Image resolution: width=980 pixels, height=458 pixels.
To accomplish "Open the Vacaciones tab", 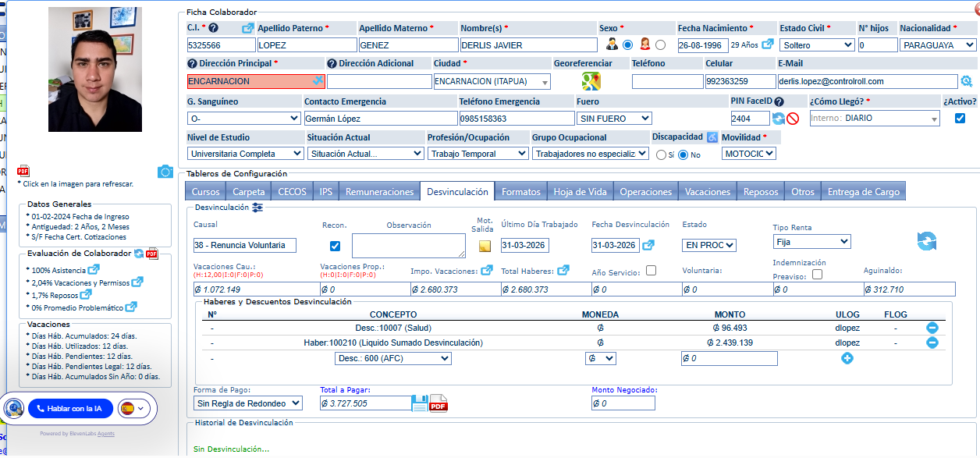I will [708, 192].
